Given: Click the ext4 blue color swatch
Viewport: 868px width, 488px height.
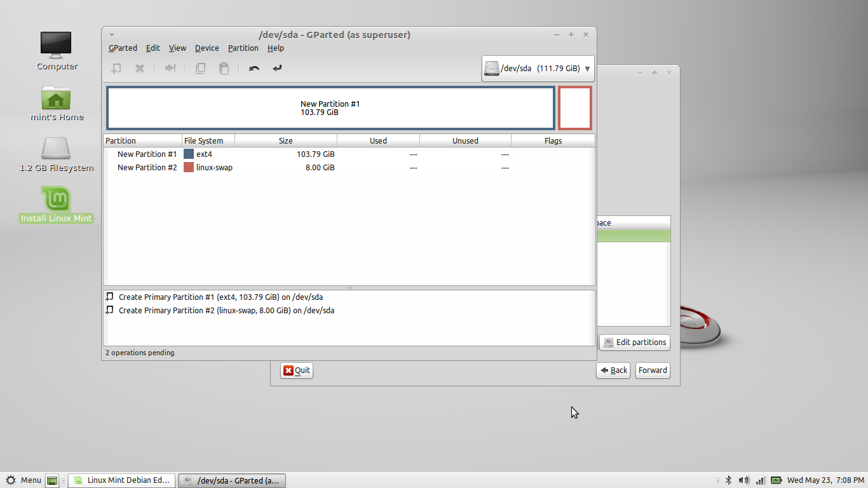Looking at the screenshot, I should coord(189,154).
